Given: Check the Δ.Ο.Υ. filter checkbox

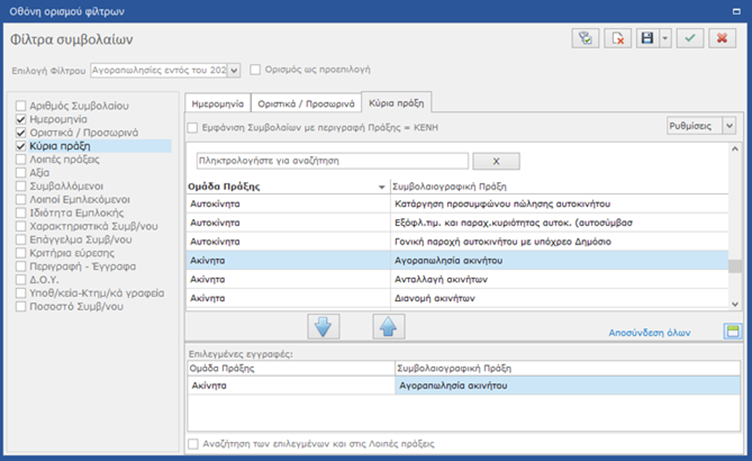Looking at the screenshot, I should (21, 280).
